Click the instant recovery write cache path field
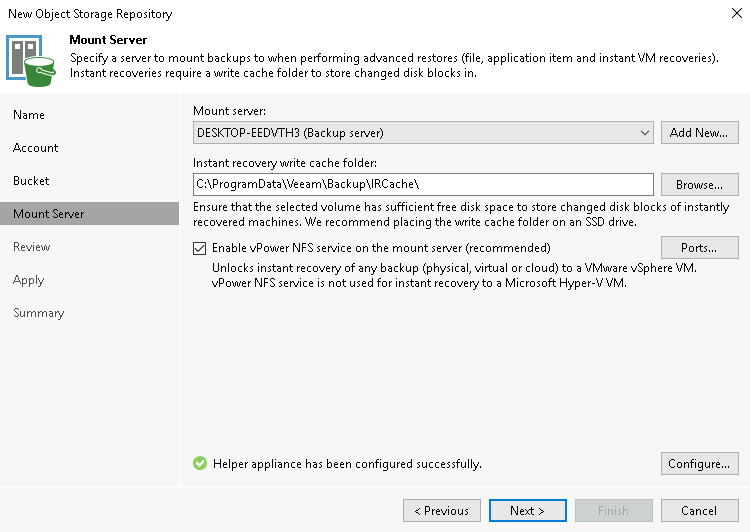The width and height of the screenshot is (750, 532). 423,184
